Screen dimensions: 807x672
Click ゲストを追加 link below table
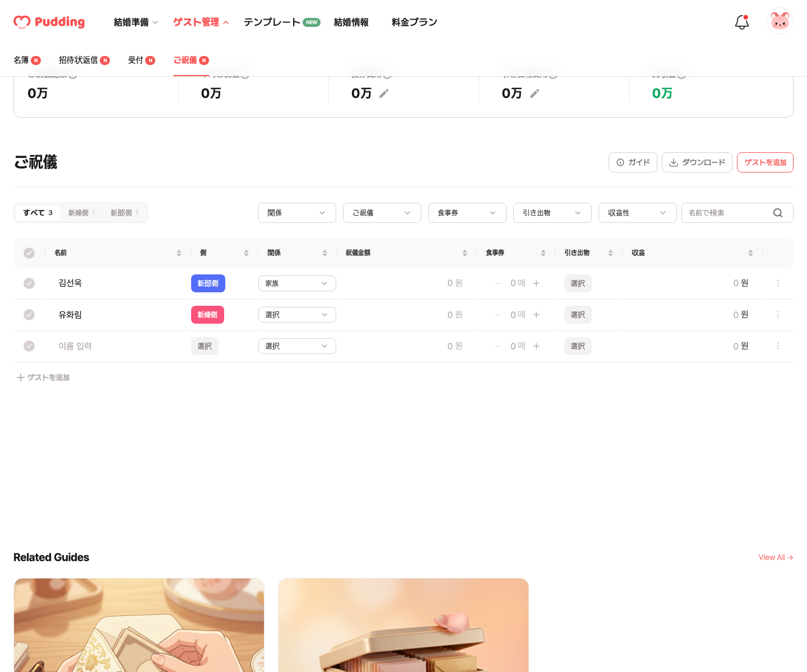point(43,377)
